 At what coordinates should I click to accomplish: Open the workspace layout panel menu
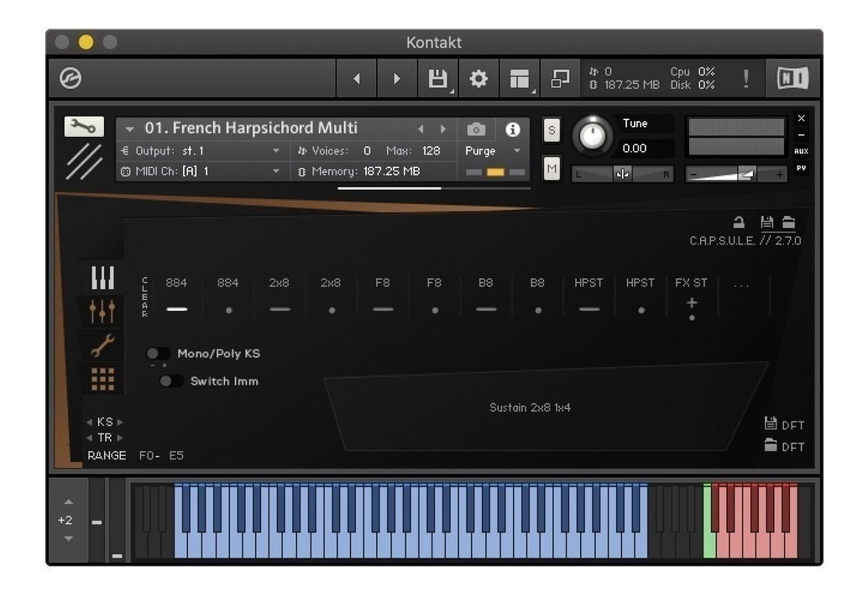(520, 79)
